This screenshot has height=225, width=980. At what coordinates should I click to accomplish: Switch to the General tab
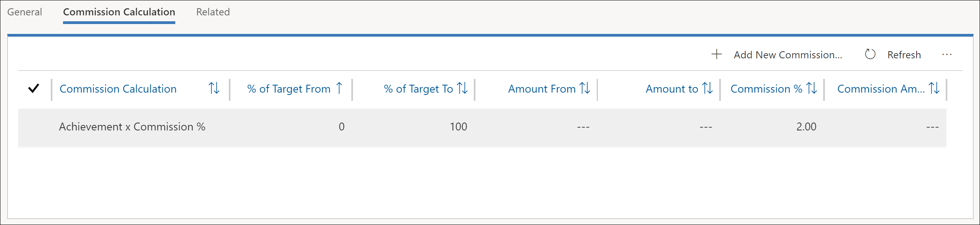(24, 12)
